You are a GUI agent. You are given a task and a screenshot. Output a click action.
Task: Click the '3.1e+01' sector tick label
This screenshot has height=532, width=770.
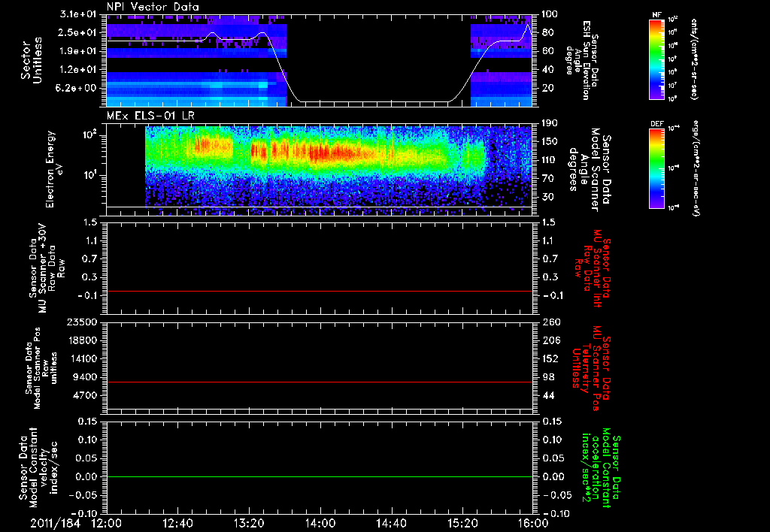pos(78,14)
